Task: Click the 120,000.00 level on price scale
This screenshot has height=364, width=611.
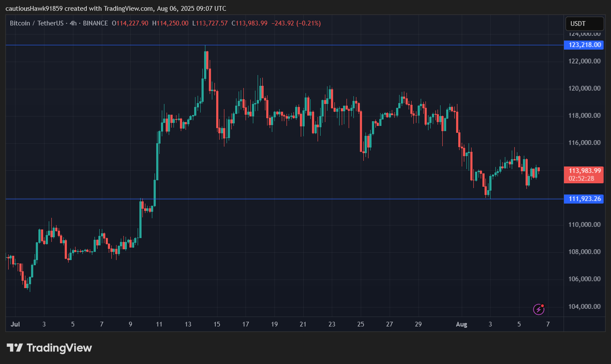Action: tap(585, 88)
